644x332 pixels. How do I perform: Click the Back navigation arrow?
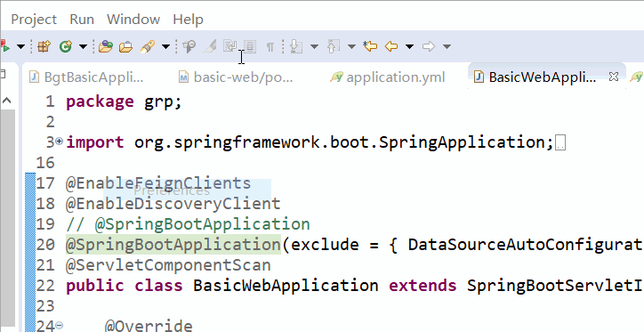point(391,46)
